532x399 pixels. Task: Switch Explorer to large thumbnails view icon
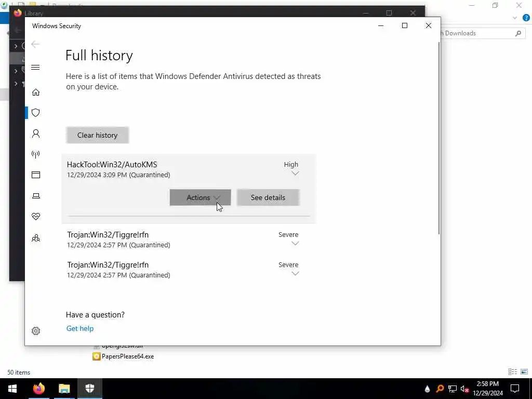point(524,372)
